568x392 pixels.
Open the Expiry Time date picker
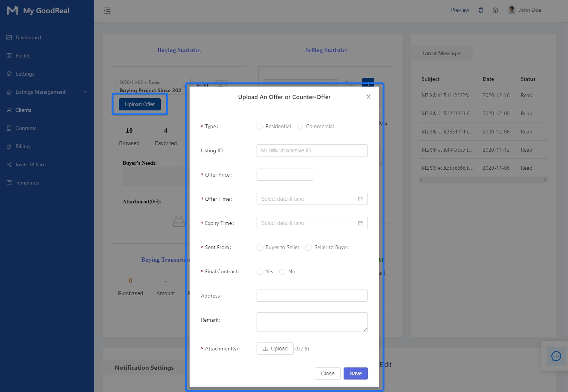[307, 223]
